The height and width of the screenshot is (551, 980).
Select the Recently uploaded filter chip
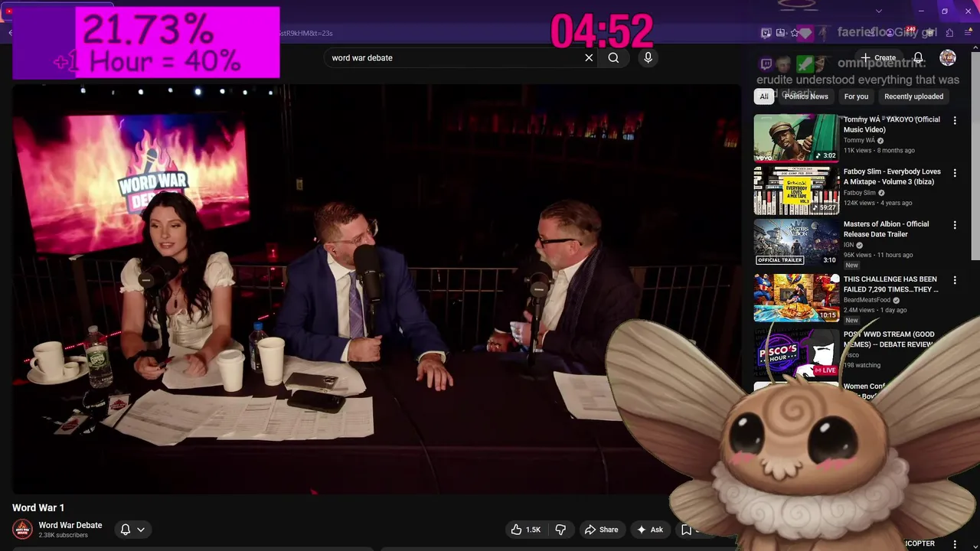[x=913, y=96]
